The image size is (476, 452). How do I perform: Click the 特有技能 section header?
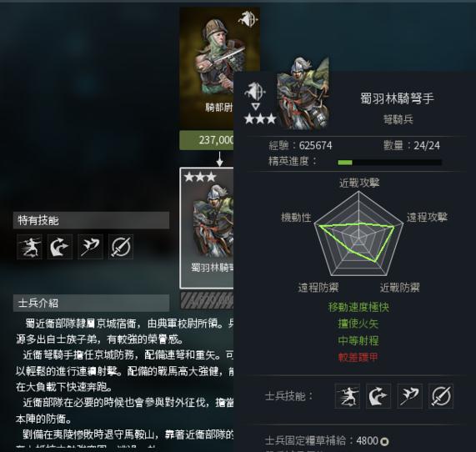coord(91,220)
